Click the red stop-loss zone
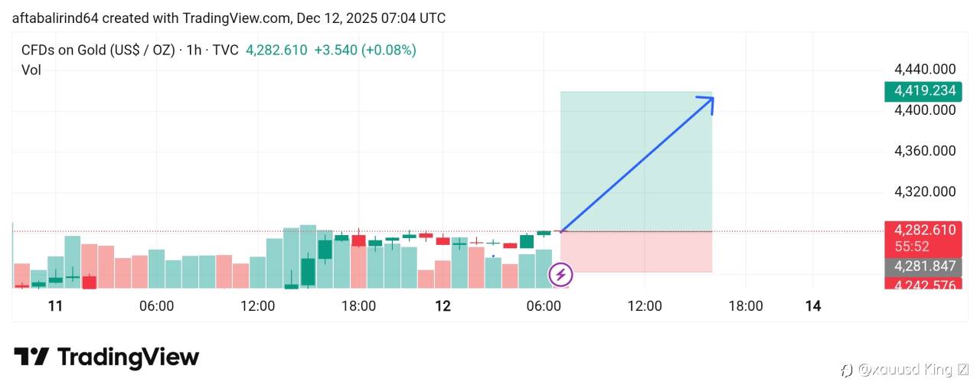This screenshot has width=980, height=392. (x=635, y=252)
